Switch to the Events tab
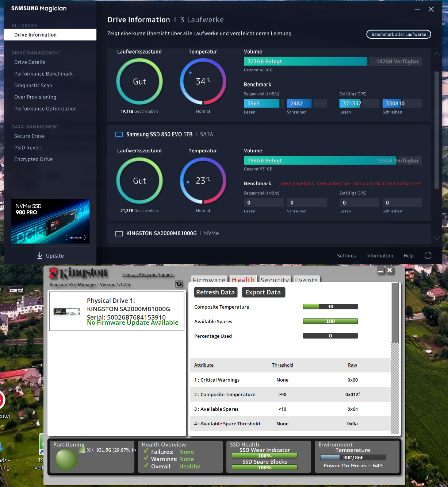The height and width of the screenshot is (487, 448). 306,279
